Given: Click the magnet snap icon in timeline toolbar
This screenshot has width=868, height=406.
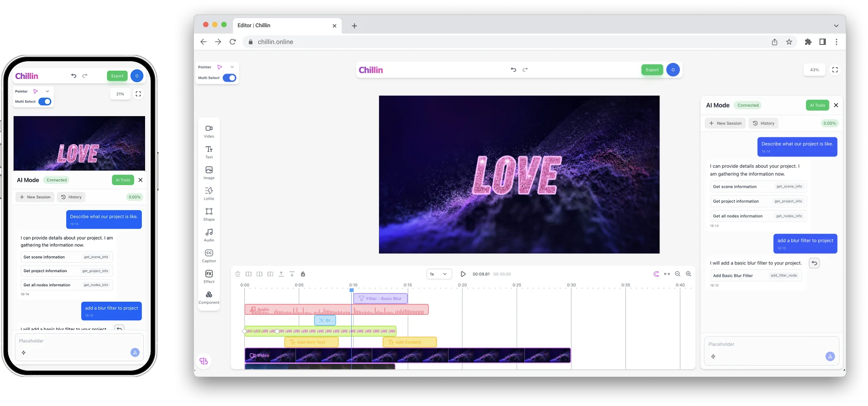Looking at the screenshot, I should point(656,274).
